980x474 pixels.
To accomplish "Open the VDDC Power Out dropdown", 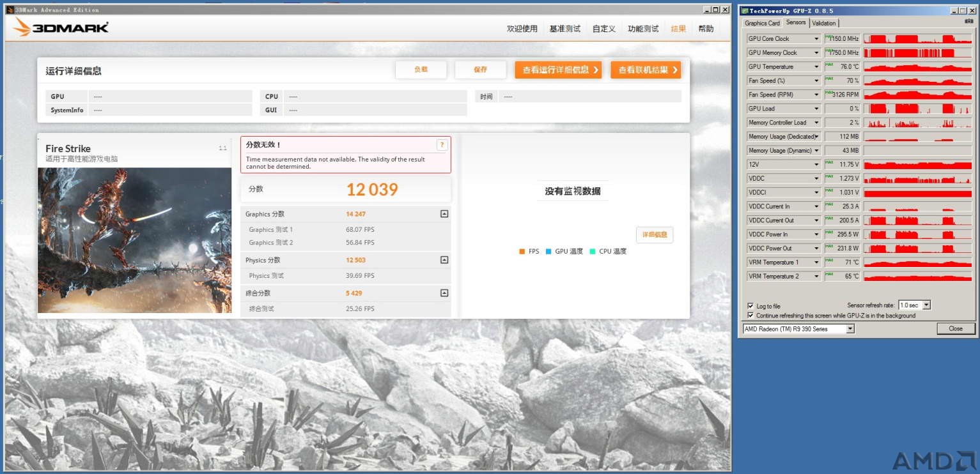I will [x=816, y=248].
